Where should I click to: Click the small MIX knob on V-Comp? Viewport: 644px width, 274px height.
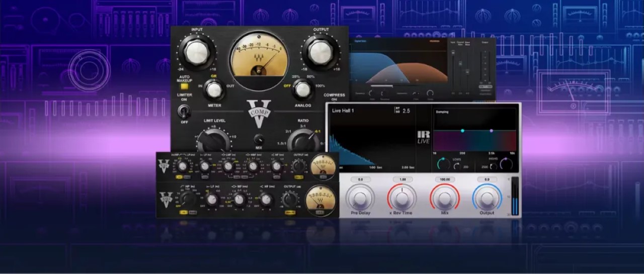(259, 139)
